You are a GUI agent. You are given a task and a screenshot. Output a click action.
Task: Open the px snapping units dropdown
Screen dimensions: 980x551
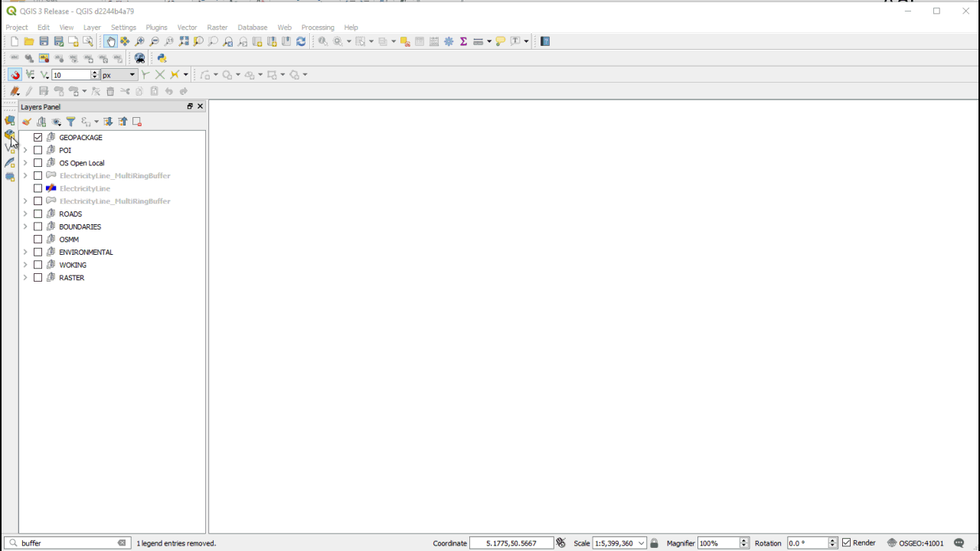119,75
